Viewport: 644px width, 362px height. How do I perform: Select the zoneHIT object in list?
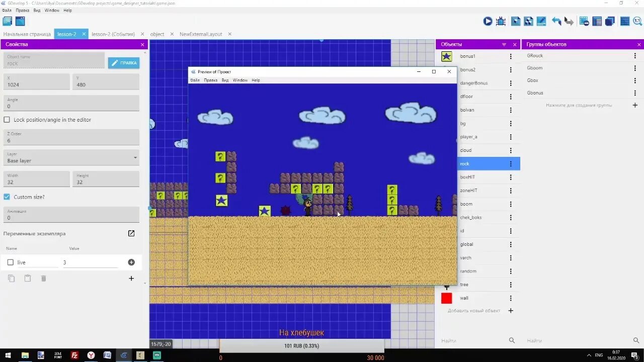[478, 191]
